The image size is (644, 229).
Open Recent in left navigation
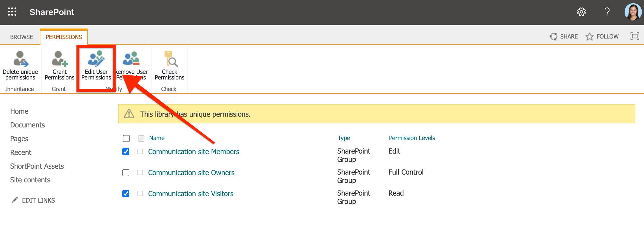tap(21, 152)
